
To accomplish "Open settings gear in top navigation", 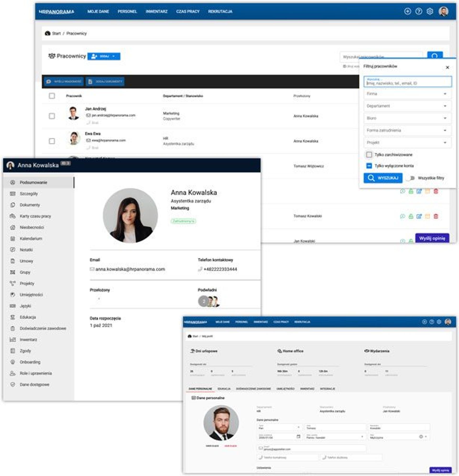I will [430, 11].
